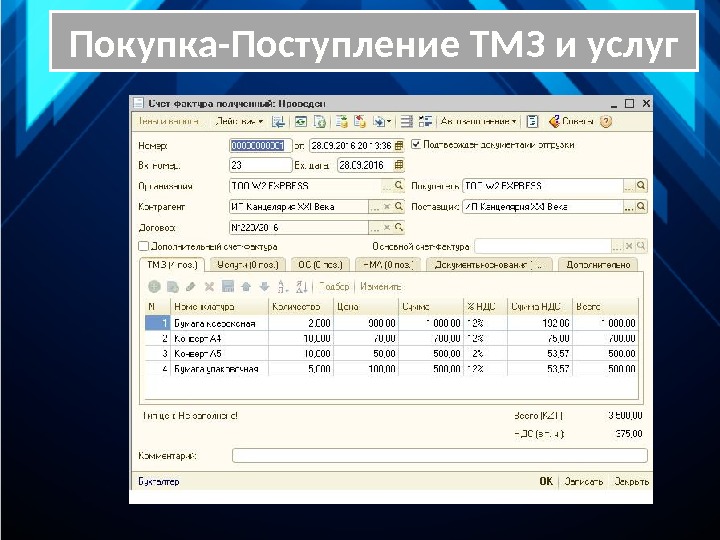Select the Номер input field

point(260,146)
